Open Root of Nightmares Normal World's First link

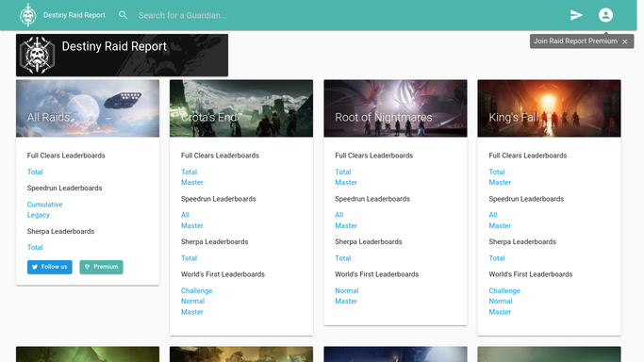(x=347, y=290)
